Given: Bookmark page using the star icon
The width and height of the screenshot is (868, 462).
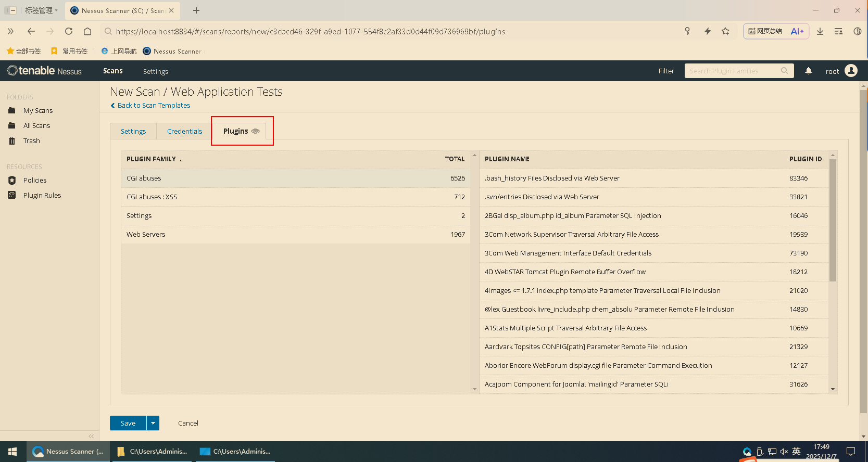Looking at the screenshot, I should pos(725,31).
